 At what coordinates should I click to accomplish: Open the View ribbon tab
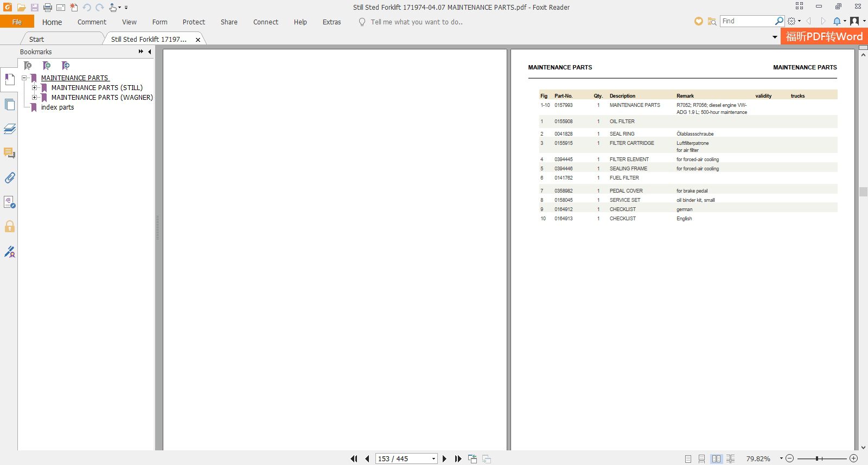coord(129,22)
